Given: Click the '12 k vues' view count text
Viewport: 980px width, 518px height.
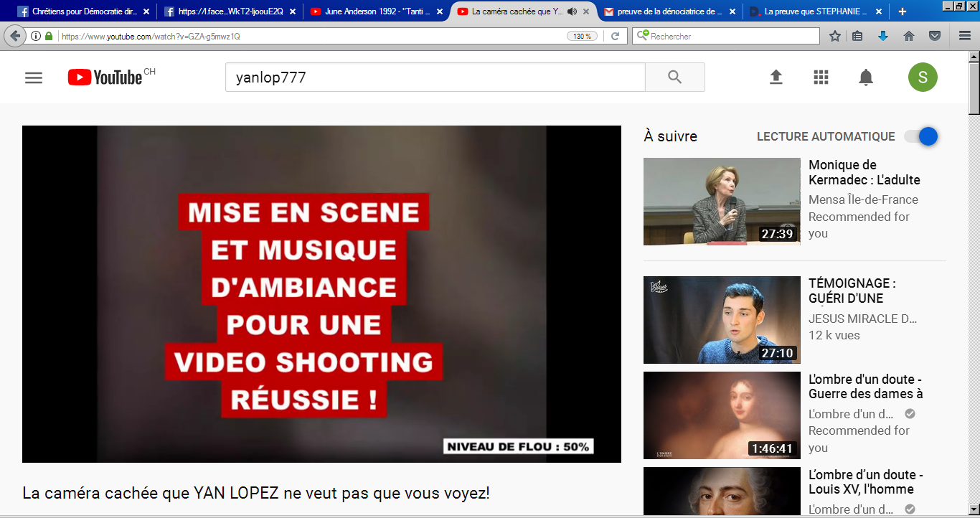Looking at the screenshot, I should point(834,335).
